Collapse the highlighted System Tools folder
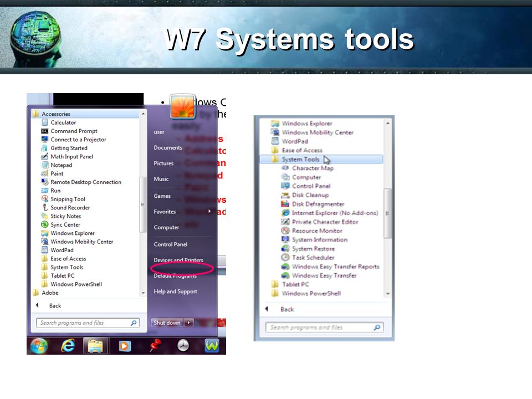 click(321, 159)
